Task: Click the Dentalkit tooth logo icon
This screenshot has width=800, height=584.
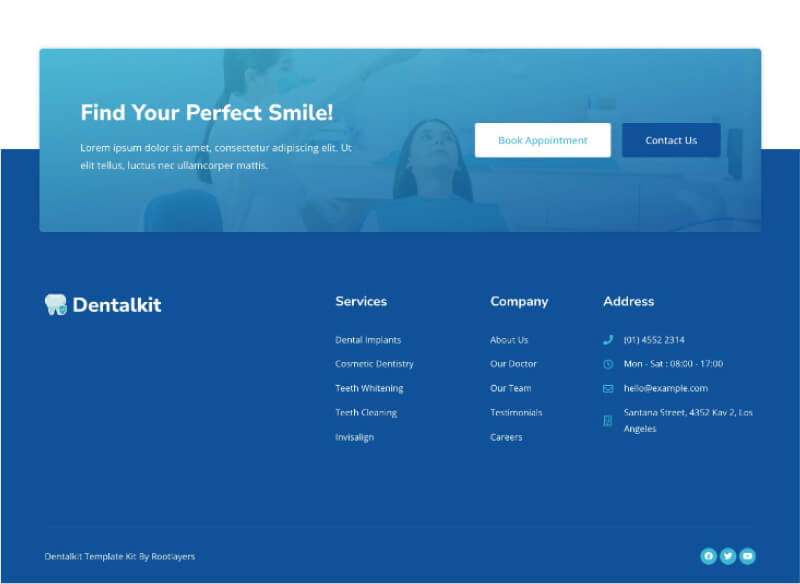Action: click(56, 305)
